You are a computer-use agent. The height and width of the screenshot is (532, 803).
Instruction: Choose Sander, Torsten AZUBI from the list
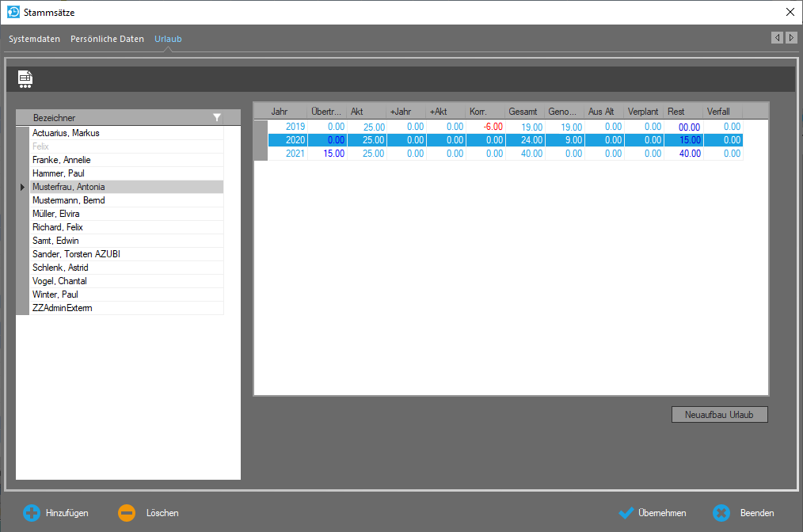[76, 254]
